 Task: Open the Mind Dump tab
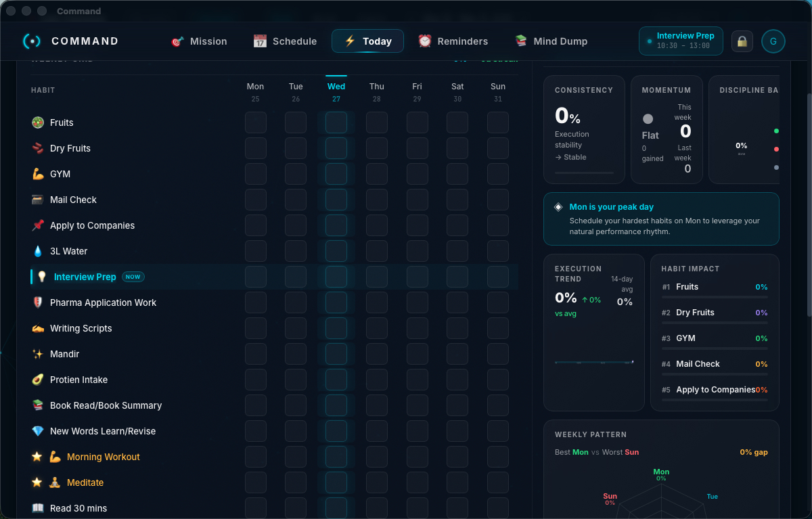tap(551, 41)
